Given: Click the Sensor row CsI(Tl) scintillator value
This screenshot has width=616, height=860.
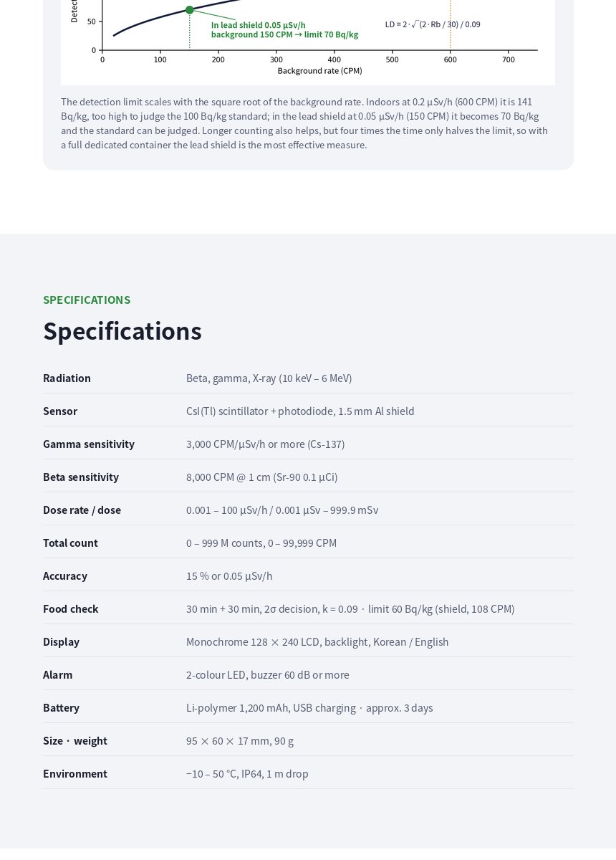Looking at the screenshot, I should pos(300,411).
